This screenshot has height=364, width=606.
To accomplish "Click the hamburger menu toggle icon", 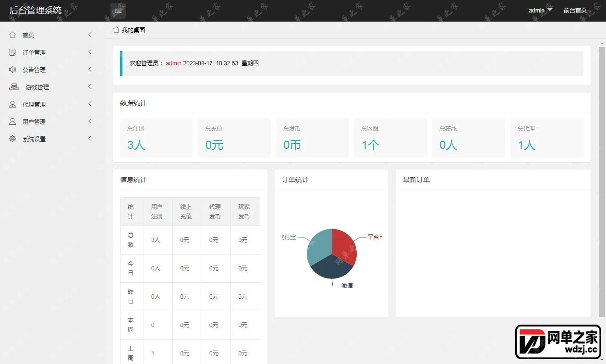I will point(118,11).
